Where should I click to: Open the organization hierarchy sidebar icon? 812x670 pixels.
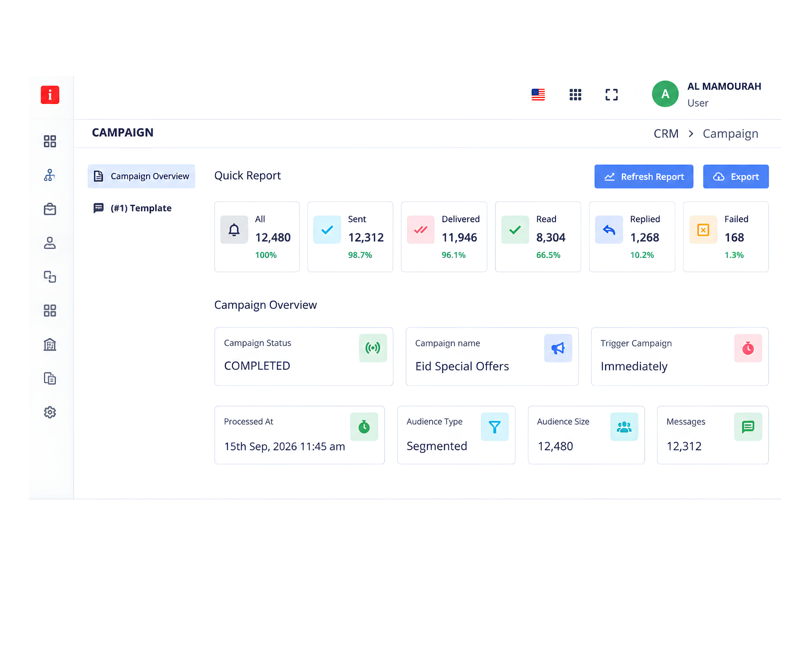(x=50, y=175)
